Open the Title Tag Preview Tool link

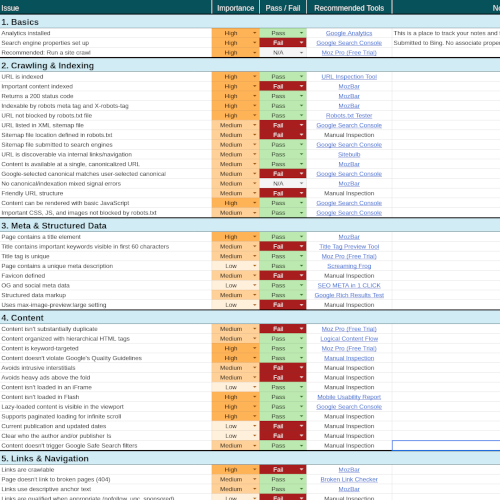click(349, 246)
